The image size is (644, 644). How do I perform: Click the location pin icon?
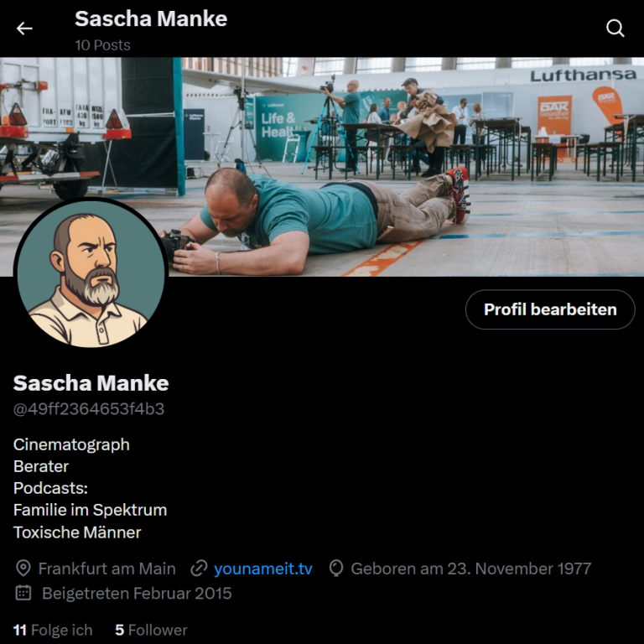pyautogui.click(x=23, y=569)
